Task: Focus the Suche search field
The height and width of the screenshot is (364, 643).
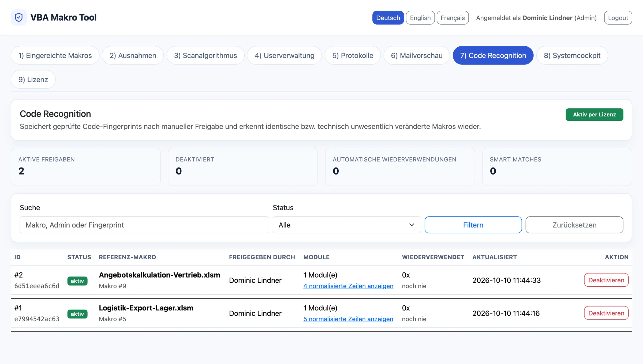Action: click(144, 225)
